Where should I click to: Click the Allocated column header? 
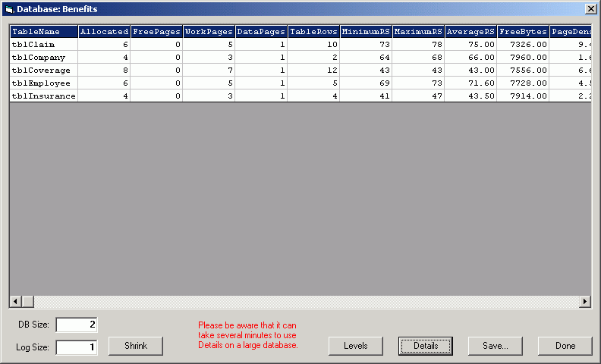point(104,32)
